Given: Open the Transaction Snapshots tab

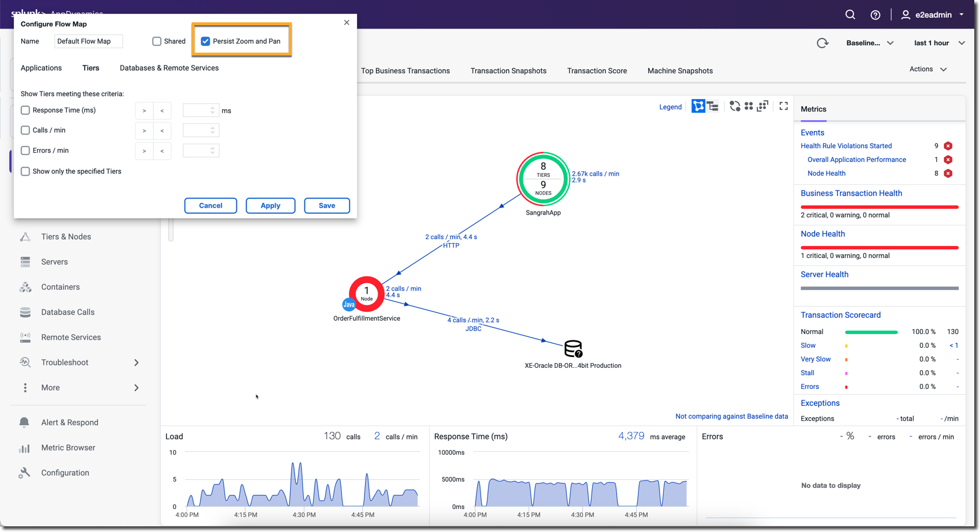Looking at the screenshot, I should click(509, 71).
